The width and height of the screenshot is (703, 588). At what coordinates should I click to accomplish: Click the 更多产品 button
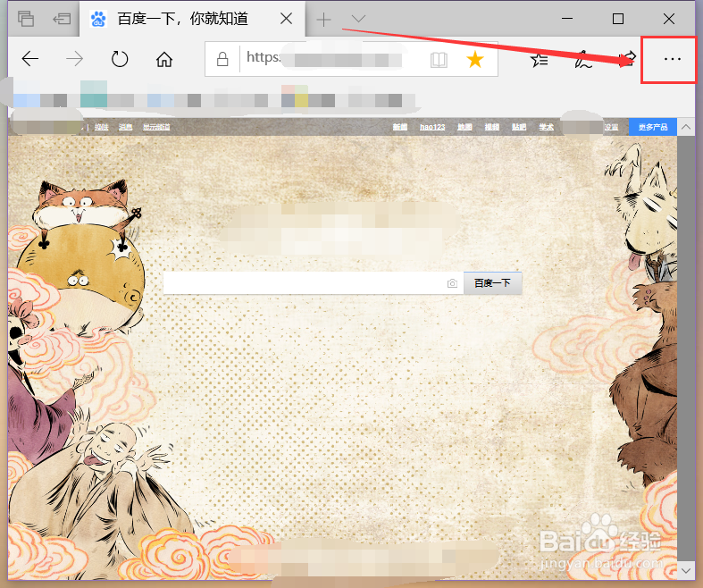point(653,127)
